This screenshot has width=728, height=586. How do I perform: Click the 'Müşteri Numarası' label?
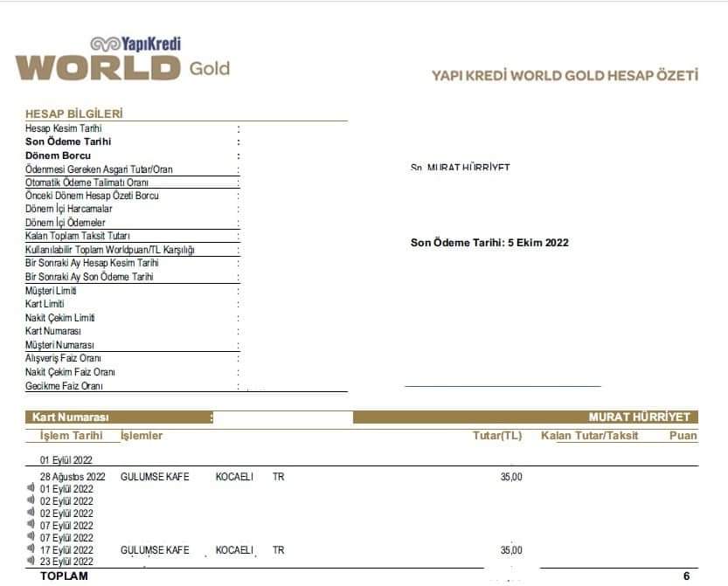(59, 345)
